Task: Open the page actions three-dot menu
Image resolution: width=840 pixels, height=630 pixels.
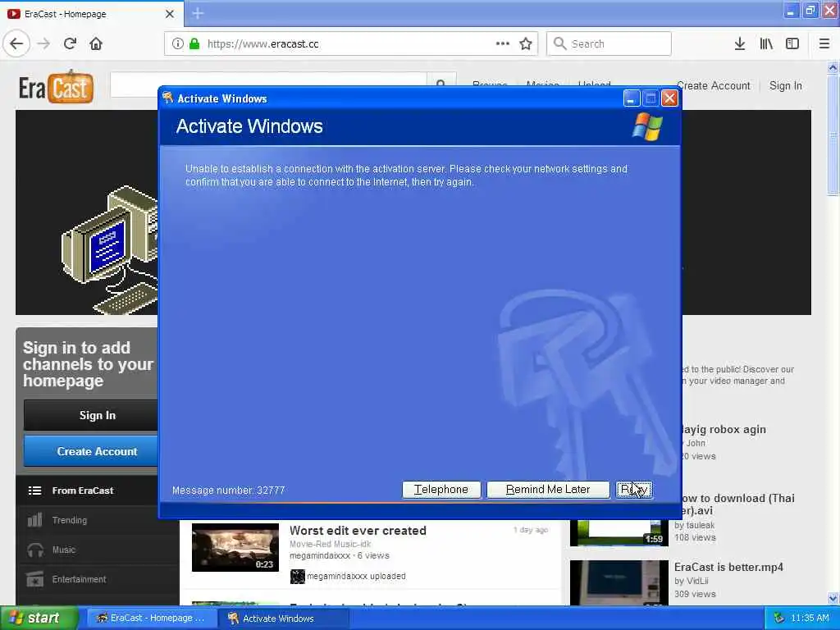Action: click(503, 44)
